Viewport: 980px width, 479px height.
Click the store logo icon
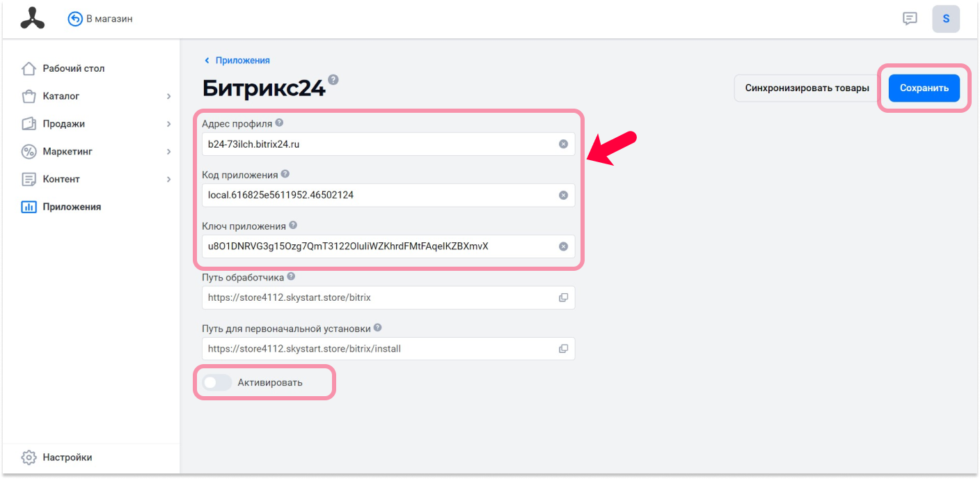(32, 19)
